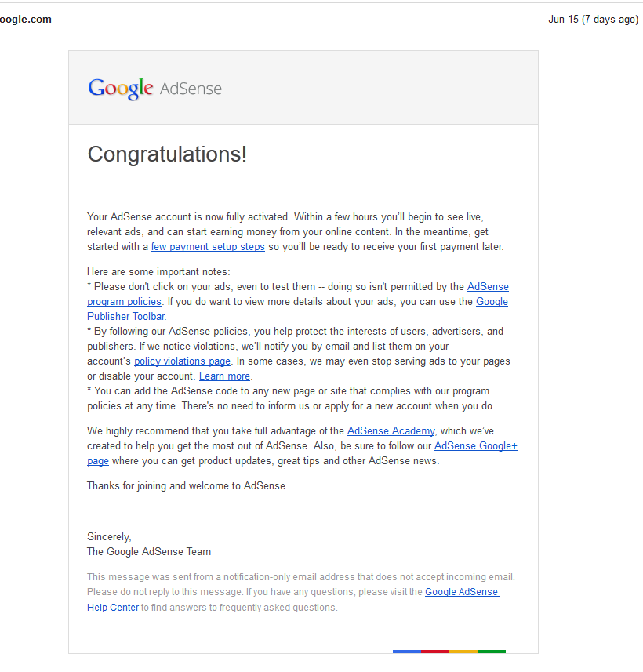The width and height of the screenshot is (643, 672).
Task: Open the AdSense Academy link
Action: click(x=391, y=431)
